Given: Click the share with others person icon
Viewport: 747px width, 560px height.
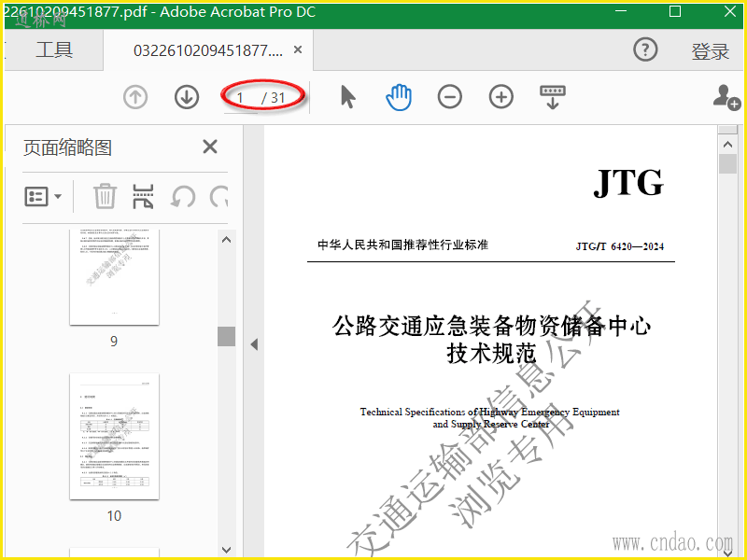Looking at the screenshot, I should point(726,97).
